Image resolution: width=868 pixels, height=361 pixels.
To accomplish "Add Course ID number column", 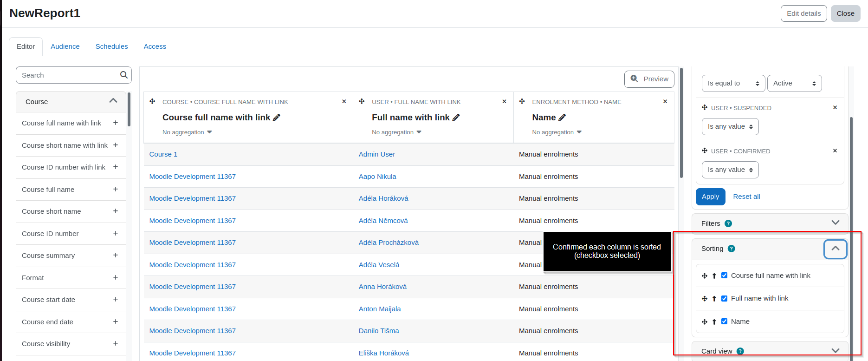I will (x=116, y=233).
